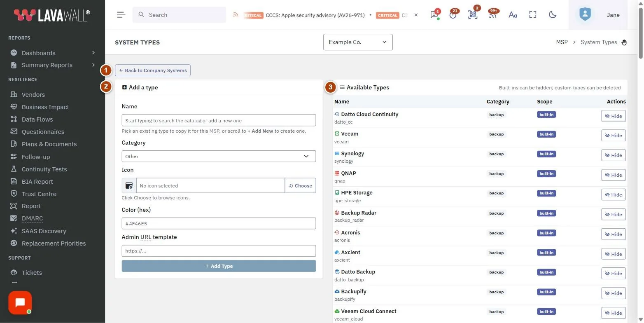Click the Datto Cloud Continuity row icon
Image resolution: width=644 pixels, height=323 pixels.
(337, 115)
